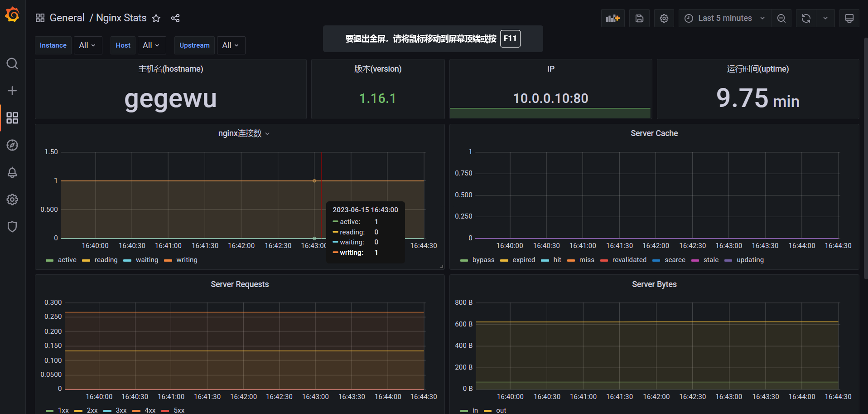Click the yellow out series color swatch
This screenshot has height=414, width=868.
coord(487,411)
